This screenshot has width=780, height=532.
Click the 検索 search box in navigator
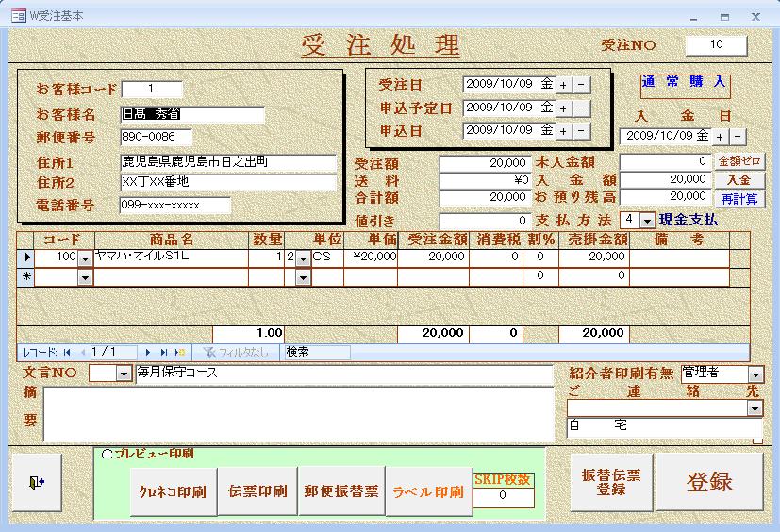pyautogui.click(x=316, y=352)
